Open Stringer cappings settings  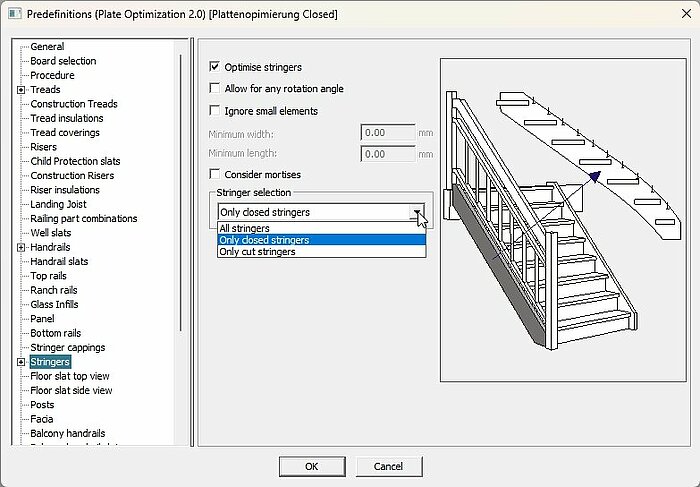click(x=67, y=347)
